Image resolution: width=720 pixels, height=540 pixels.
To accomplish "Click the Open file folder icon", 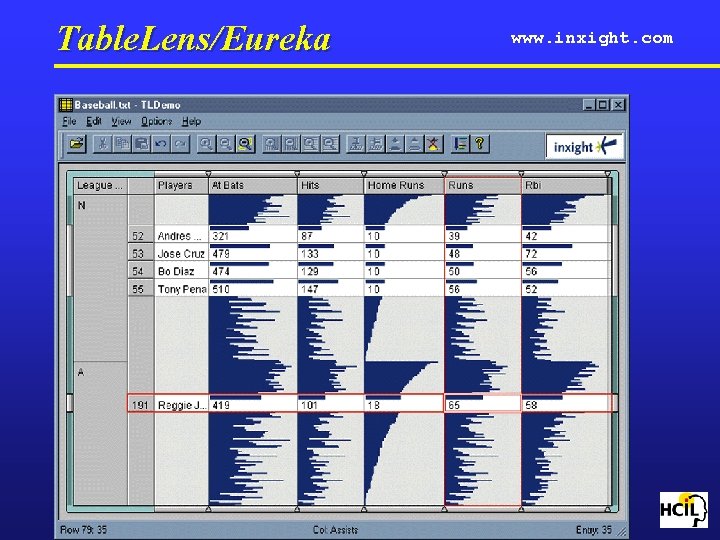I will (x=77, y=144).
